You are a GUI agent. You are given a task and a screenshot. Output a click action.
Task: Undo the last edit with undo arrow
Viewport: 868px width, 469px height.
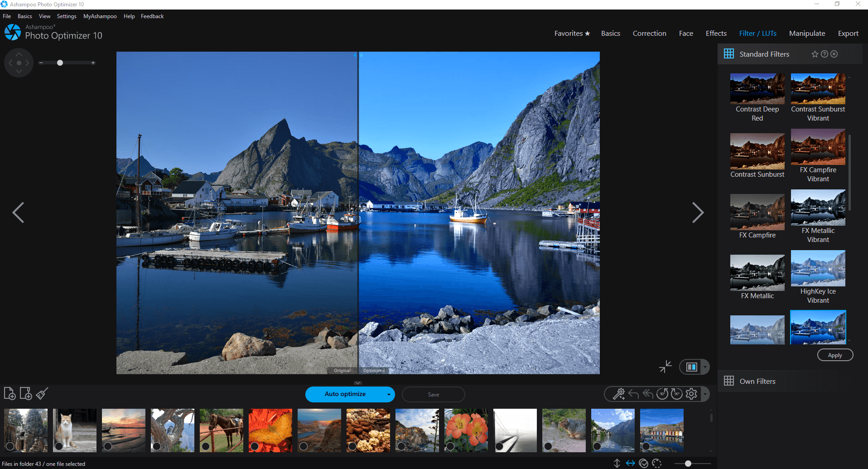click(x=633, y=394)
